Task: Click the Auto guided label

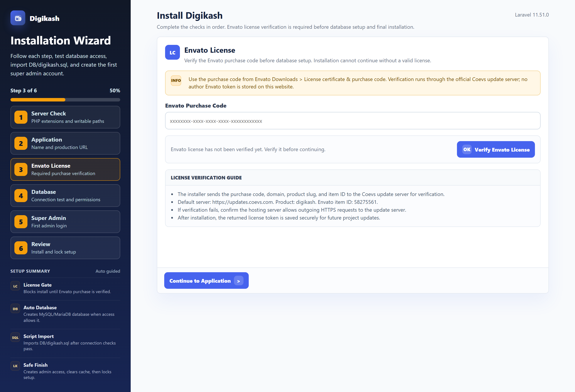Action: [x=108, y=271]
